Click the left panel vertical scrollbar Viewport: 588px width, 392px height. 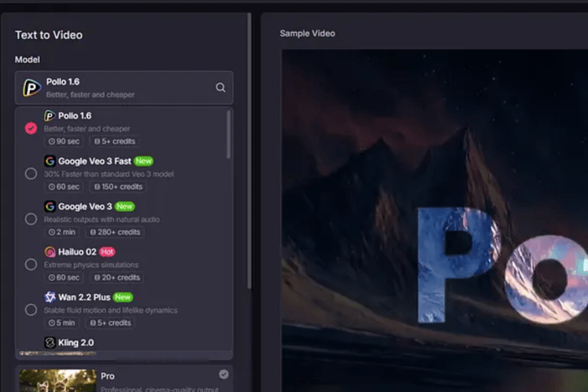[249, 151]
